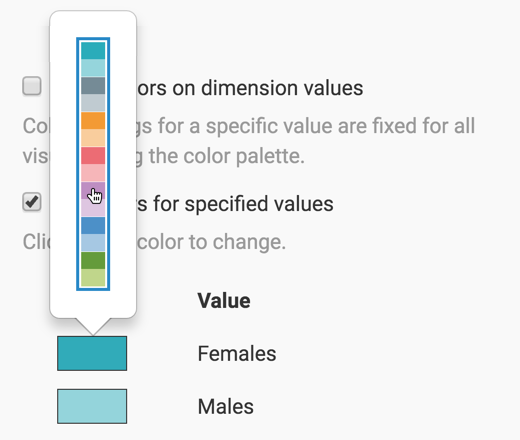Select the light blue palette color
The width and height of the screenshot is (520, 440).
(x=93, y=243)
